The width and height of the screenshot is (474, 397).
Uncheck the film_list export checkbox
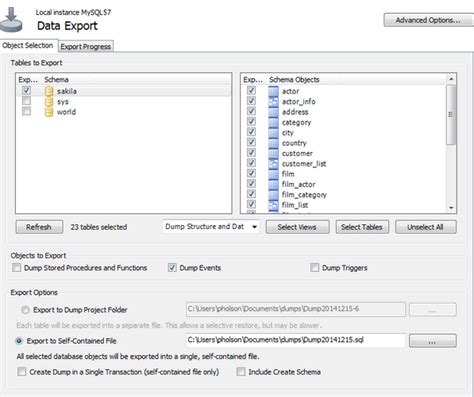click(x=251, y=204)
